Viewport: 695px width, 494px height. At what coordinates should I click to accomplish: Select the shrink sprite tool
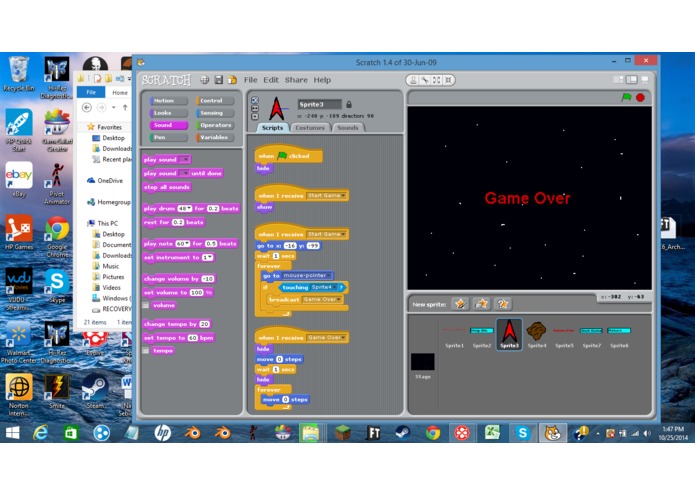pos(448,80)
